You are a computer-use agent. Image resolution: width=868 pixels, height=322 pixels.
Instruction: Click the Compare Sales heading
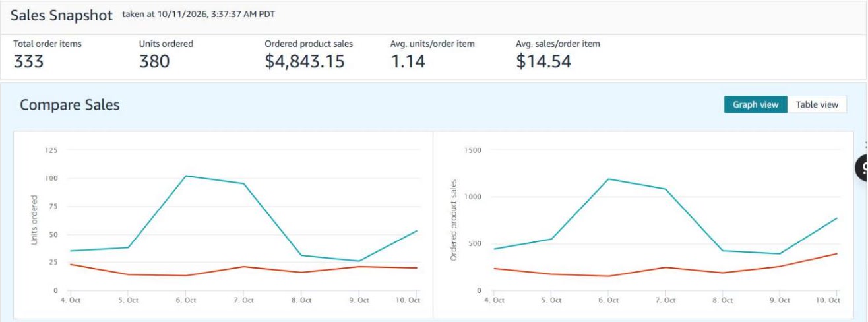(x=70, y=104)
